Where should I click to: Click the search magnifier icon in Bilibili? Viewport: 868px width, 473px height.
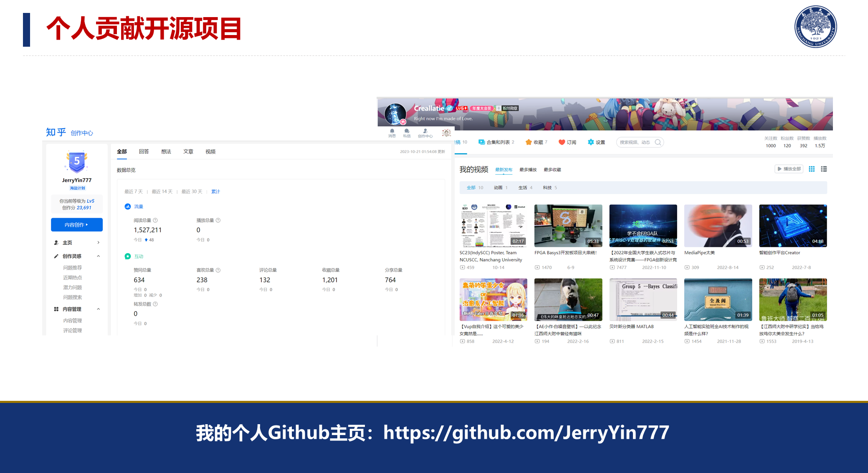[658, 142]
